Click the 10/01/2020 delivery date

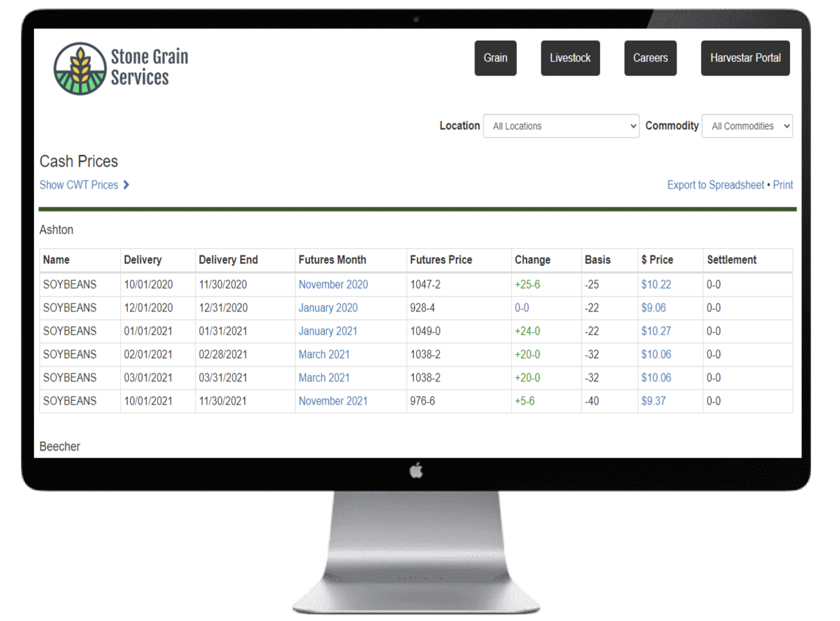pos(148,284)
